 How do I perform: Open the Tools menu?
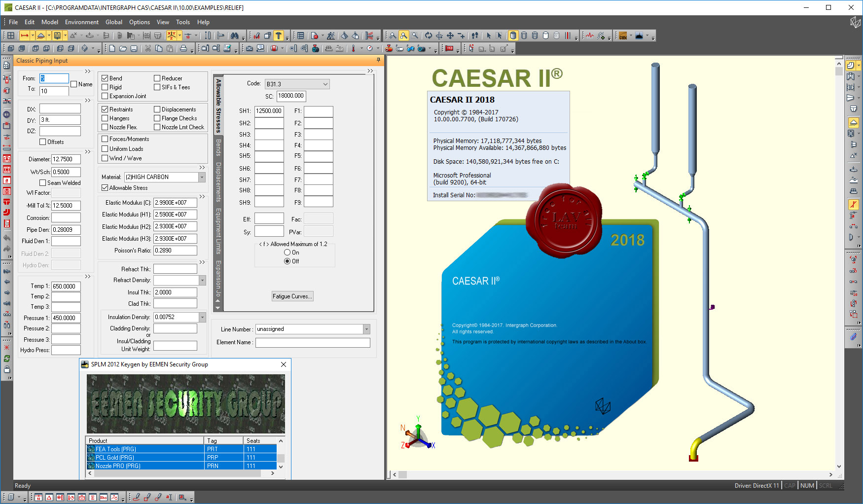point(183,22)
